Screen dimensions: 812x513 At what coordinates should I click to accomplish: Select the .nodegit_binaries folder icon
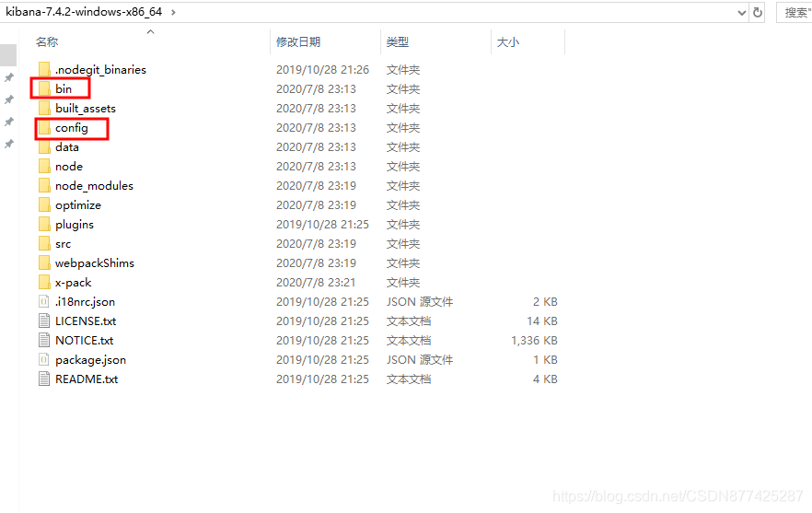tap(44, 69)
